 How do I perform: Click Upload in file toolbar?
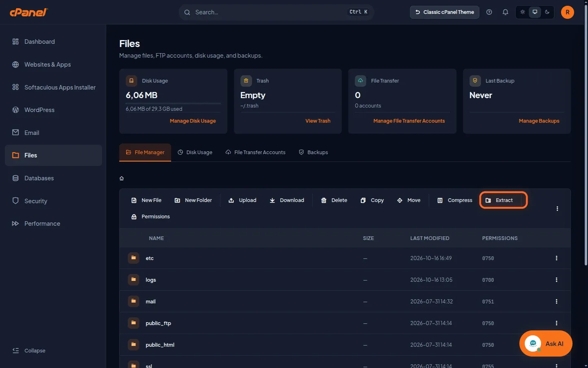243,200
